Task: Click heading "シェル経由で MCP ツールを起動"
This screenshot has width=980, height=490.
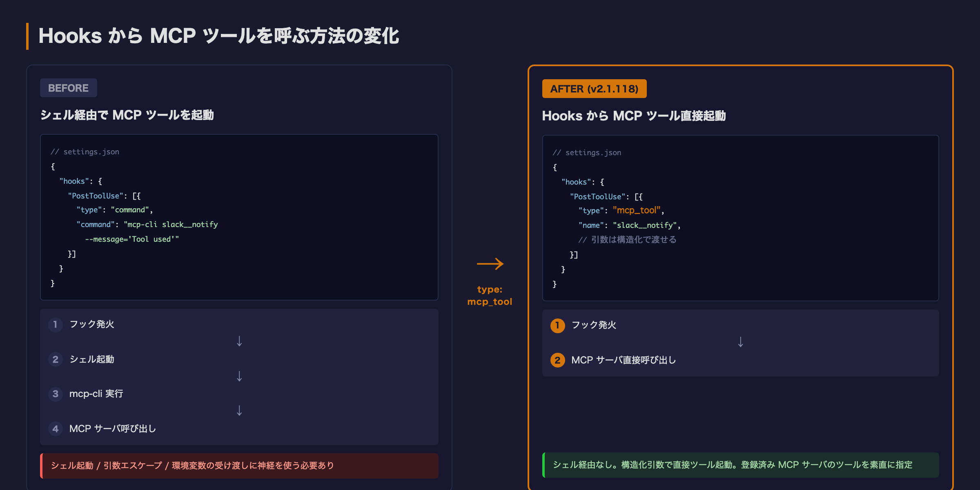Action: (127, 115)
